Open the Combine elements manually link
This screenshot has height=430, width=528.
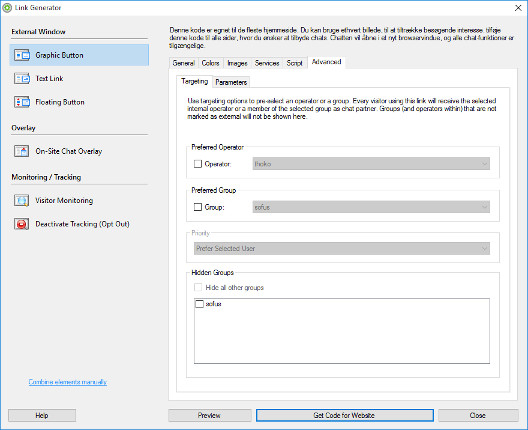click(x=68, y=382)
